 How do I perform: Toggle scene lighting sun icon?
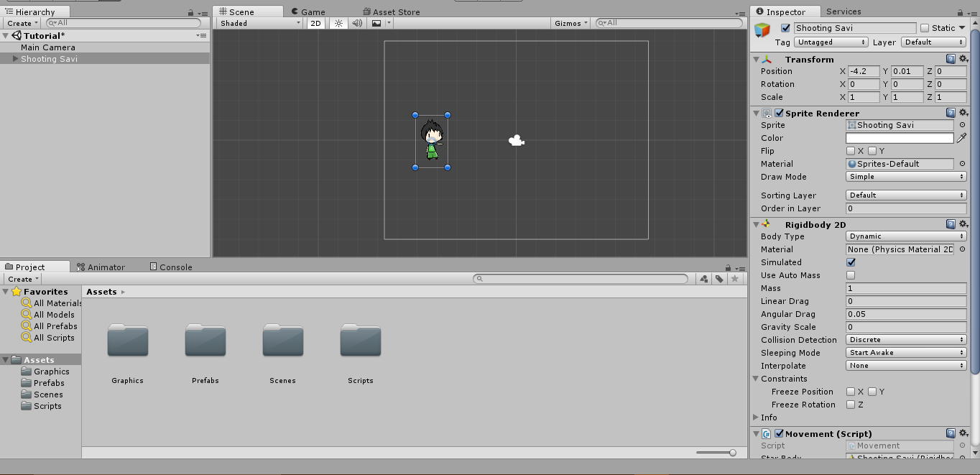pos(338,23)
